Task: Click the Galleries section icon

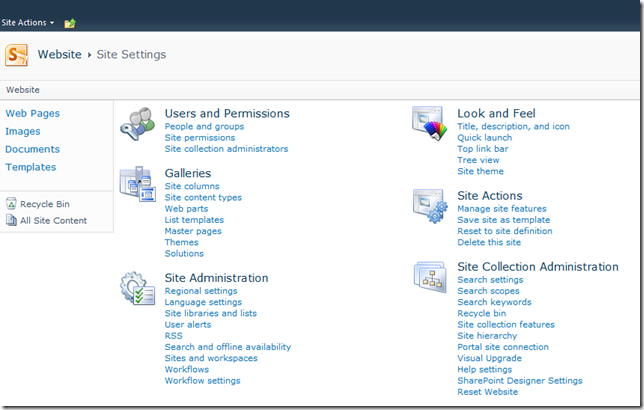Action: tap(138, 184)
